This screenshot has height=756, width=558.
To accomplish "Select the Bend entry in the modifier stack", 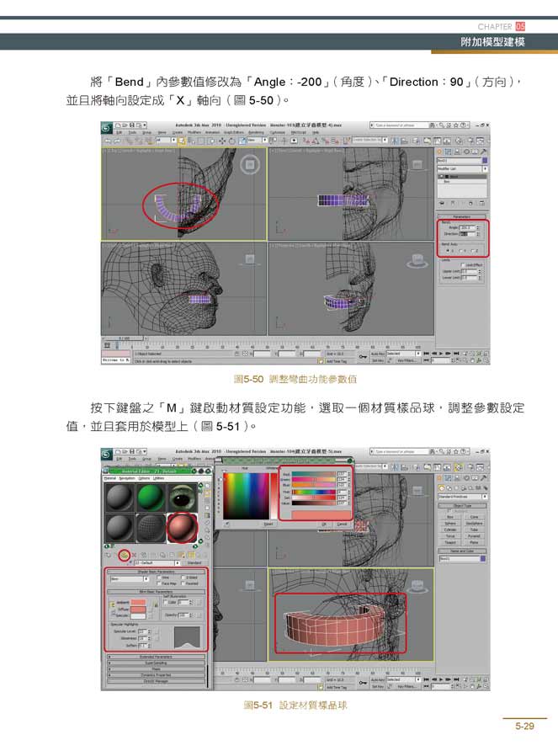I will click(462, 177).
